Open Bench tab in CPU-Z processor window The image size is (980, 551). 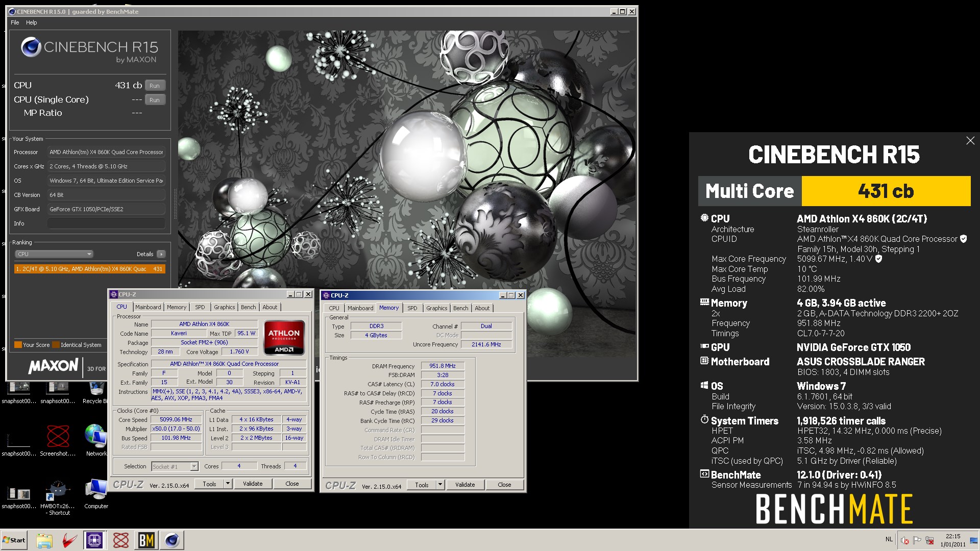tap(249, 307)
